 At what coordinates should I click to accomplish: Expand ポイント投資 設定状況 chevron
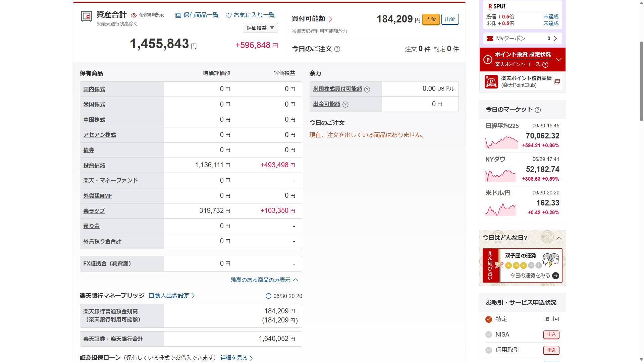click(x=558, y=60)
